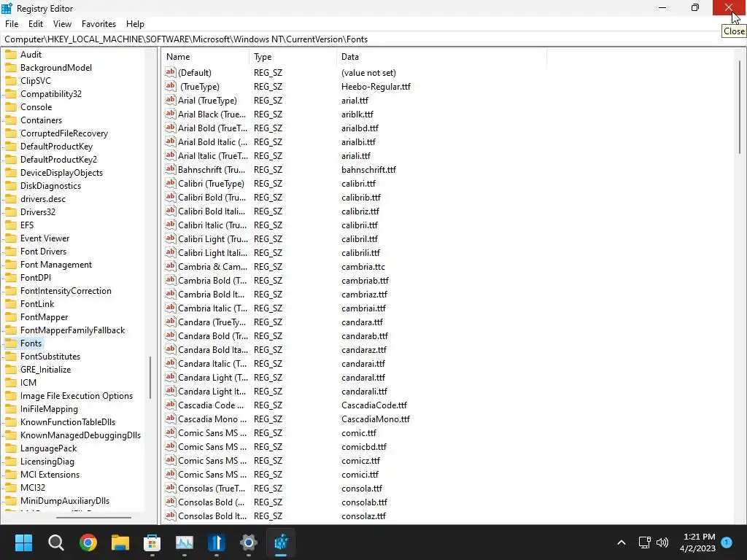Launch Google Chrome from taskbar

click(88, 542)
